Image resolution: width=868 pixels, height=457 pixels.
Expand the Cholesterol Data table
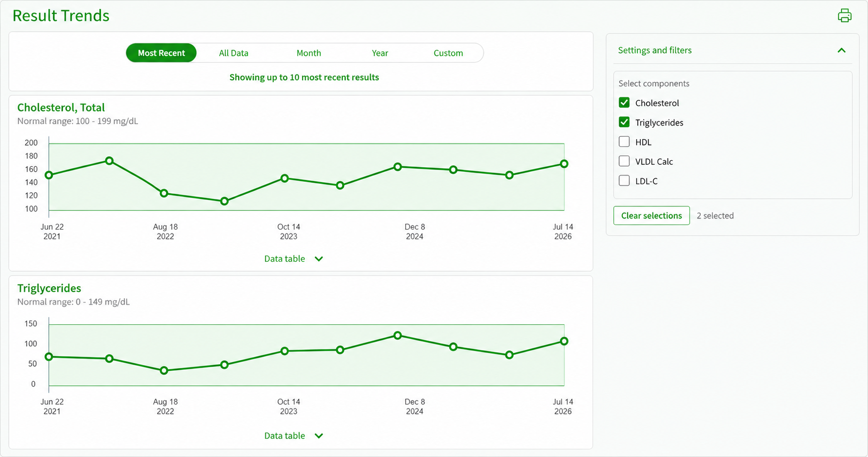tap(294, 259)
